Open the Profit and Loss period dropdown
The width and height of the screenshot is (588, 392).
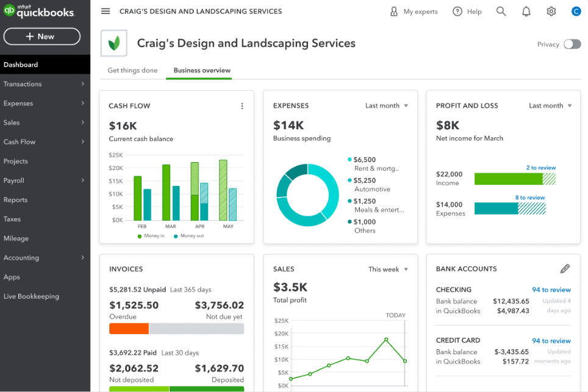(550, 105)
